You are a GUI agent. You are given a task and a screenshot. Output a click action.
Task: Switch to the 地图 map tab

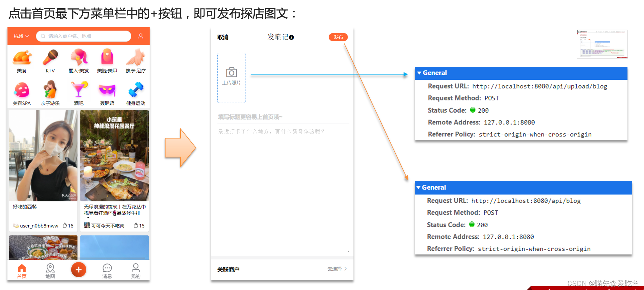[50, 271]
